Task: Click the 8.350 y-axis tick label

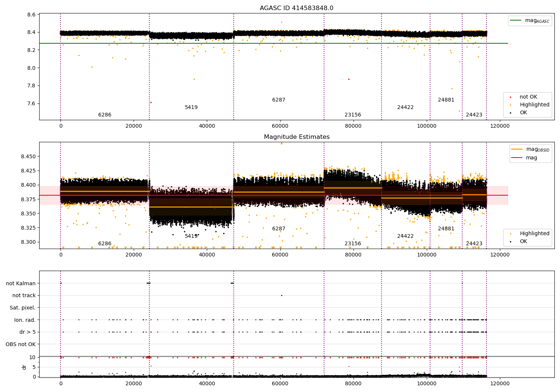Action: click(28, 214)
